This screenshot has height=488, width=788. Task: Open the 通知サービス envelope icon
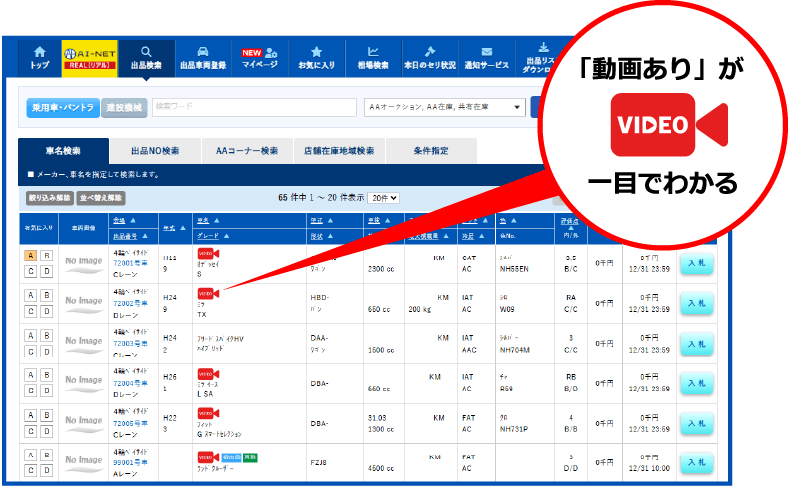point(486,58)
